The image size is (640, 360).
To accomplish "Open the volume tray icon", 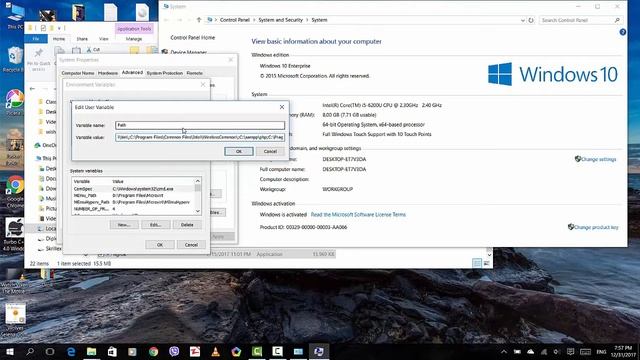I will tap(557, 352).
